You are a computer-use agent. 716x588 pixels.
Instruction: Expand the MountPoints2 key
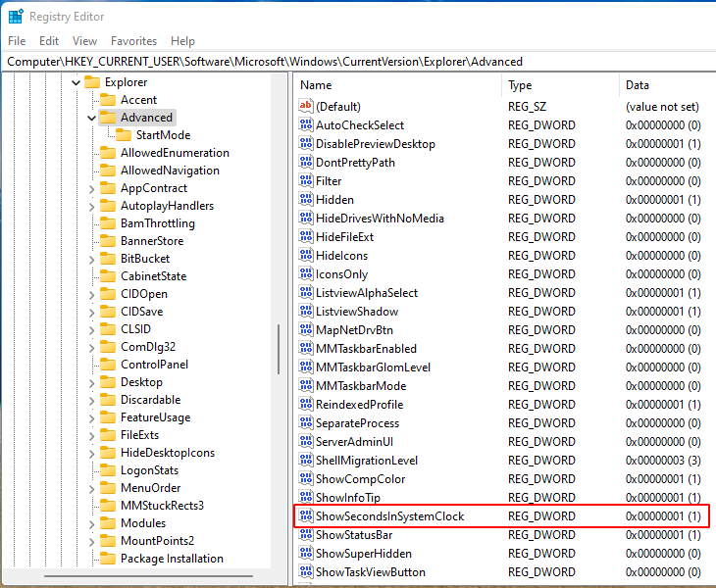click(x=91, y=542)
